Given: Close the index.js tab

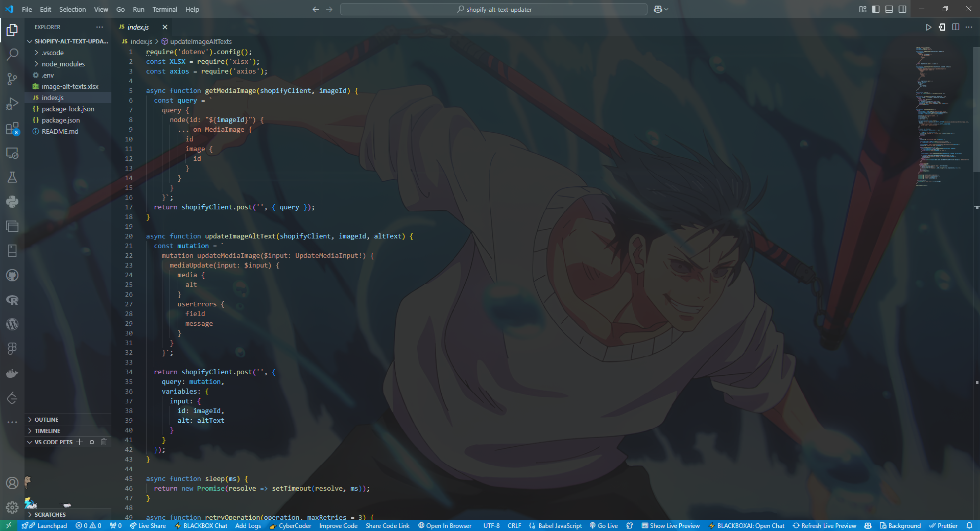Looking at the screenshot, I should pos(165,27).
